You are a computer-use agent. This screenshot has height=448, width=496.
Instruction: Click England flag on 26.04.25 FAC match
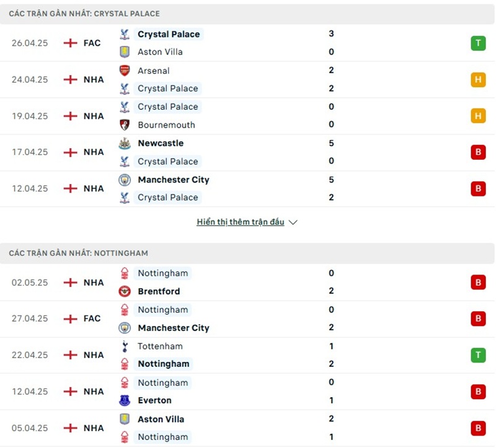pos(71,43)
